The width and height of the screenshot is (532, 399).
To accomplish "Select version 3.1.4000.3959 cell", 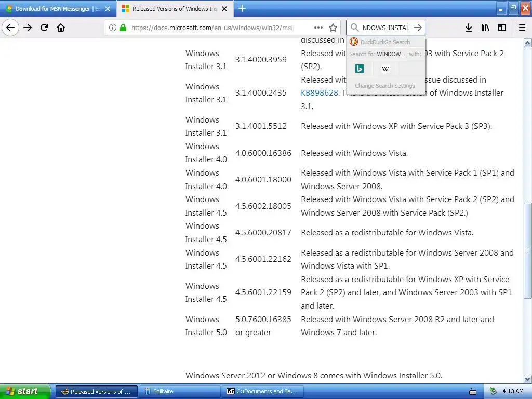I will tap(261, 59).
